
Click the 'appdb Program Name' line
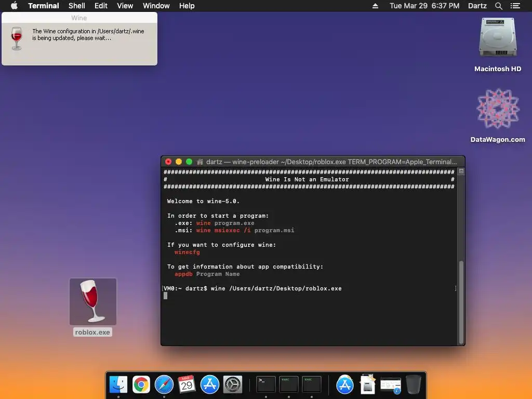(207, 274)
